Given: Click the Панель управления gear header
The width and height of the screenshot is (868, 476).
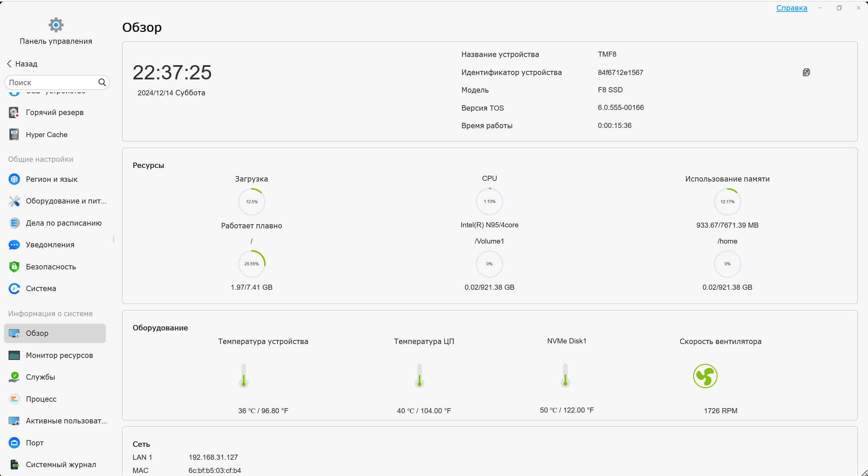Looking at the screenshot, I should pos(56,25).
